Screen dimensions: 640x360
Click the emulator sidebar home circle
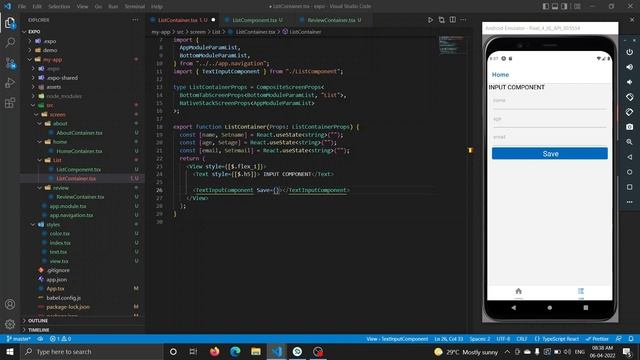click(x=629, y=172)
